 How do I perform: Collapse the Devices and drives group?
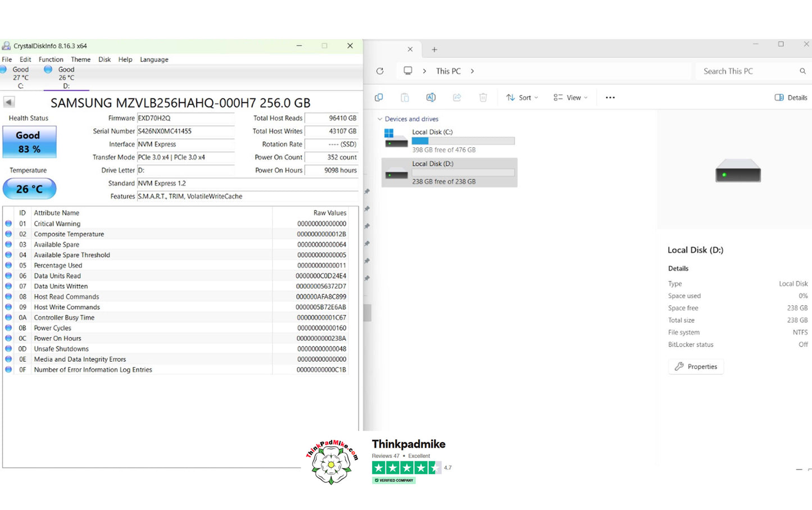point(380,119)
